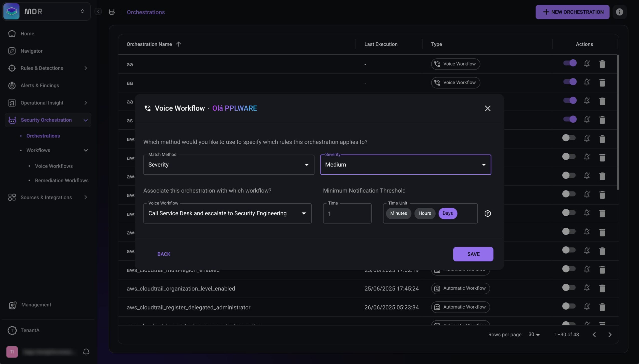Go to Remediation Workflows page
The height and width of the screenshot is (364, 639).
pyautogui.click(x=62, y=181)
